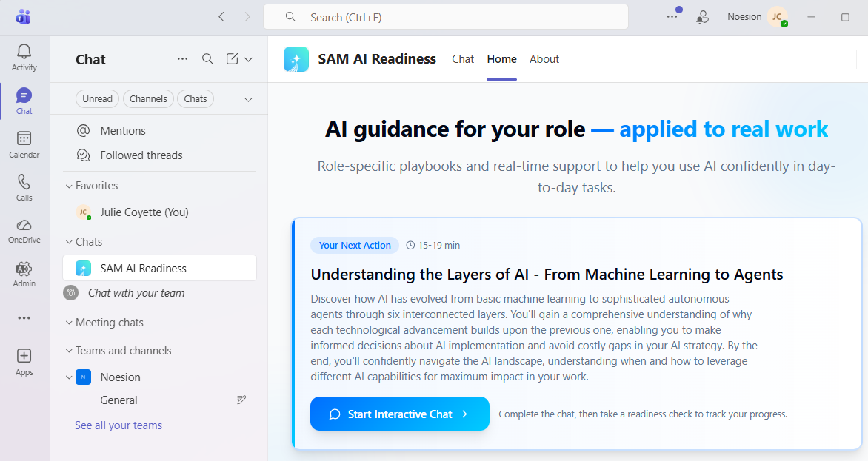Open the Activity bell icon
The width and height of the screenshot is (868, 461).
point(24,52)
